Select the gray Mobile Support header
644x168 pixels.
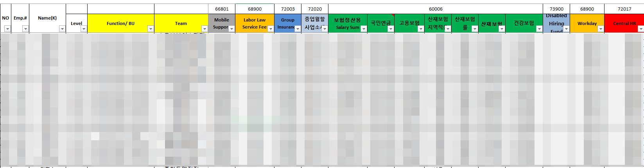click(222, 23)
